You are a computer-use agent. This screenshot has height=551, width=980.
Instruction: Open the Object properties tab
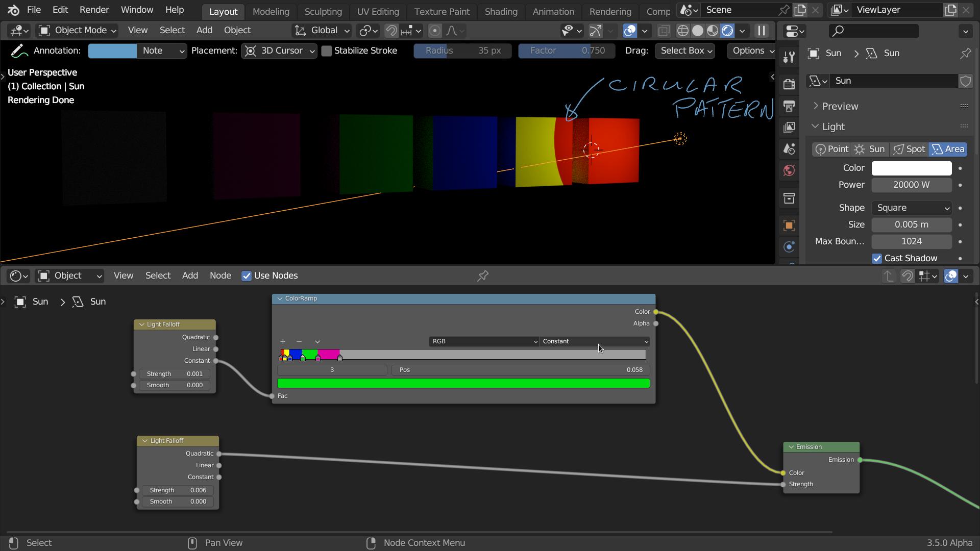[789, 225]
